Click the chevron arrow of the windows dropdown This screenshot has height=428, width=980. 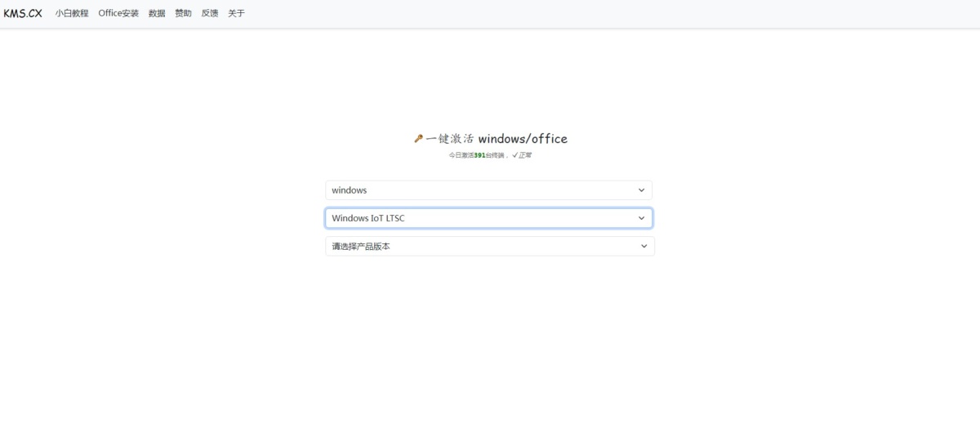pyautogui.click(x=641, y=190)
